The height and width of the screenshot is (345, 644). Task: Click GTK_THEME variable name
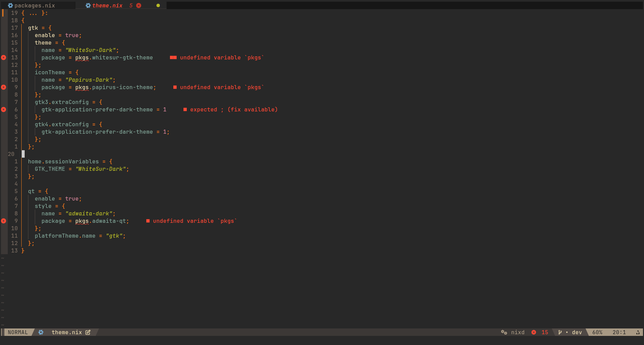pyautogui.click(x=50, y=169)
